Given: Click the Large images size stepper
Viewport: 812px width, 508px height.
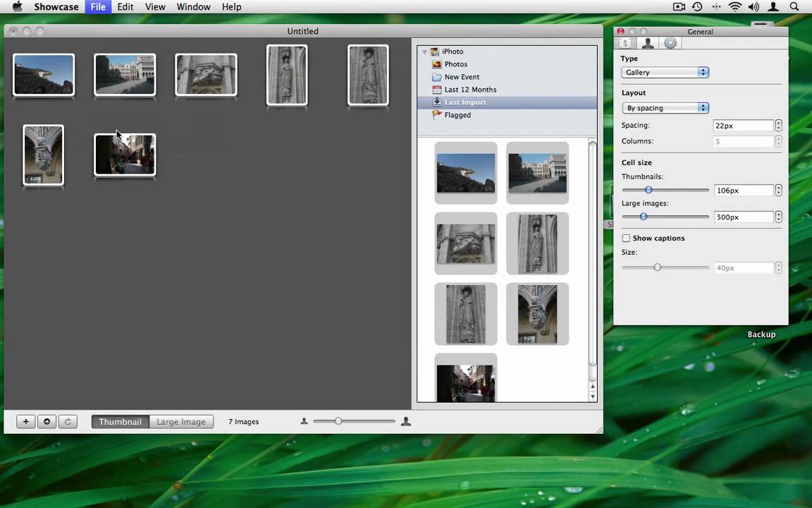Looking at the screenshot, I should [778, 217].
